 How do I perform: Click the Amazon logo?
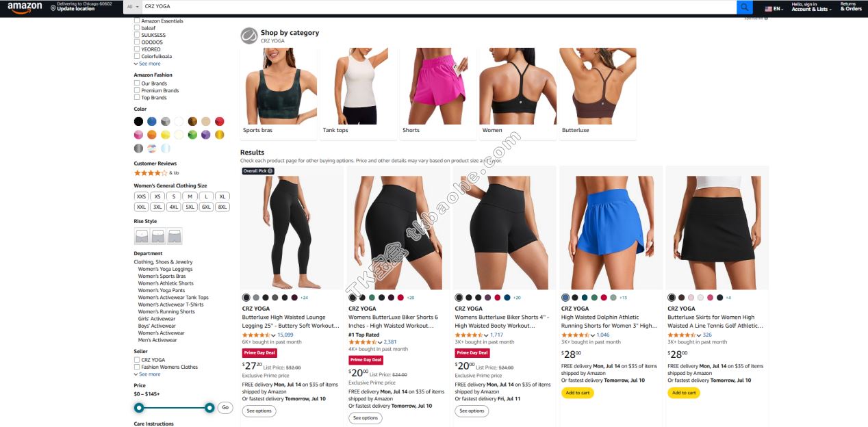[x=25, y=7]
